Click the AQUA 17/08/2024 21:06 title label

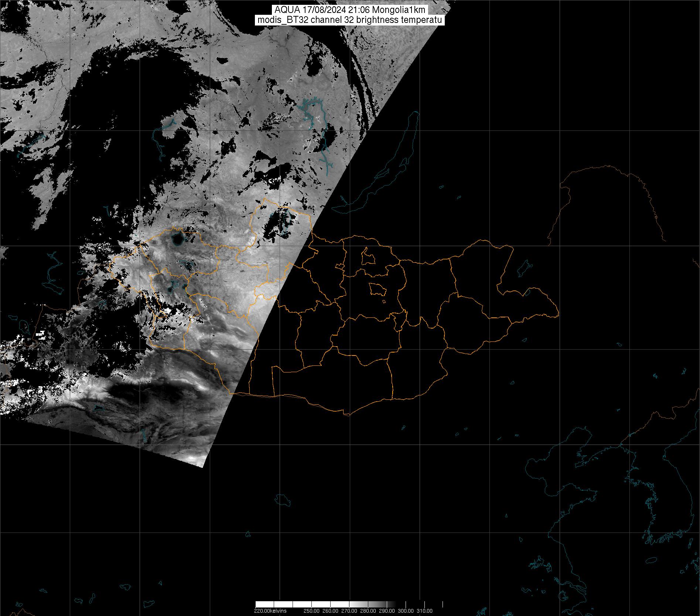[x=349, y=10]
